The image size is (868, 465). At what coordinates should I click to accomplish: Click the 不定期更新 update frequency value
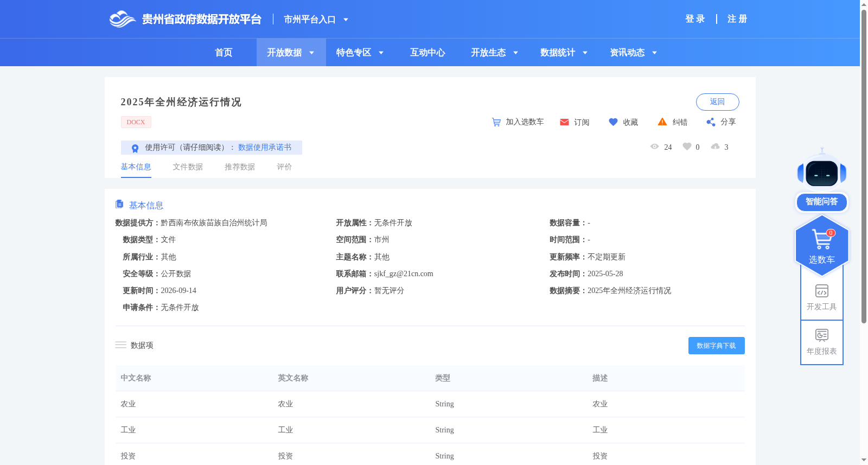[607, 257]
